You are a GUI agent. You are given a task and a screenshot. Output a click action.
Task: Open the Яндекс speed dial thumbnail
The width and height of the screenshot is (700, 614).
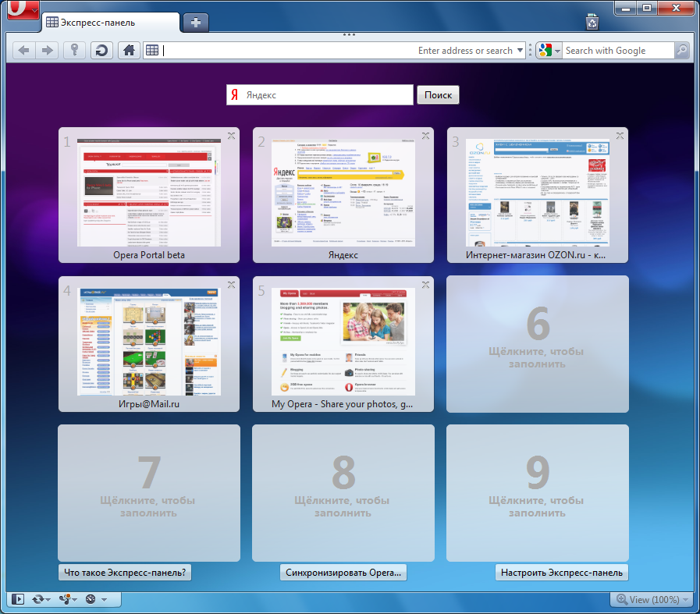pyautogui.click(x=343, y=193)
